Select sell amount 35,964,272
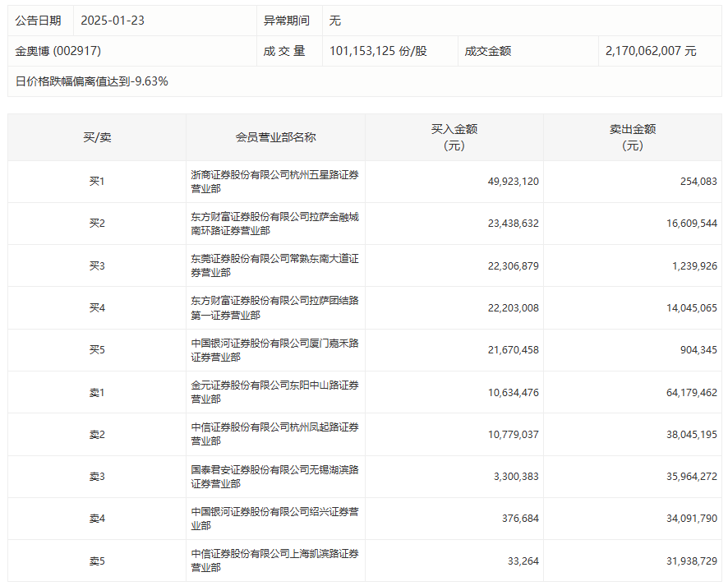Image resolution: width=728 pixels, height=586 pixels. click(692, 477)
